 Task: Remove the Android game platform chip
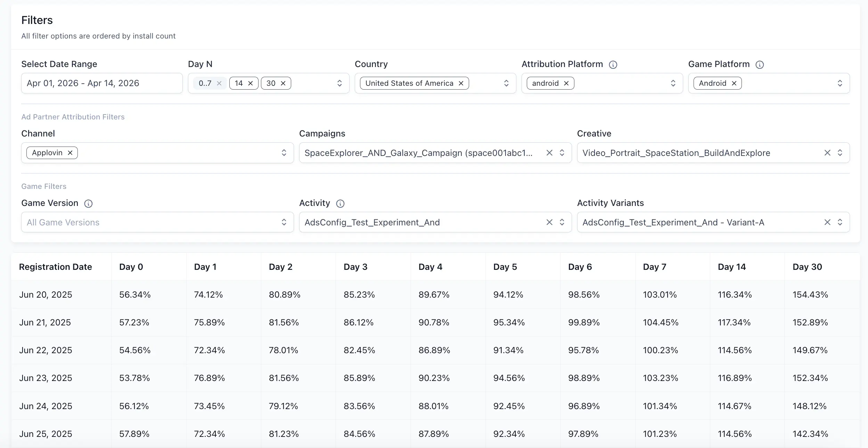734,83
